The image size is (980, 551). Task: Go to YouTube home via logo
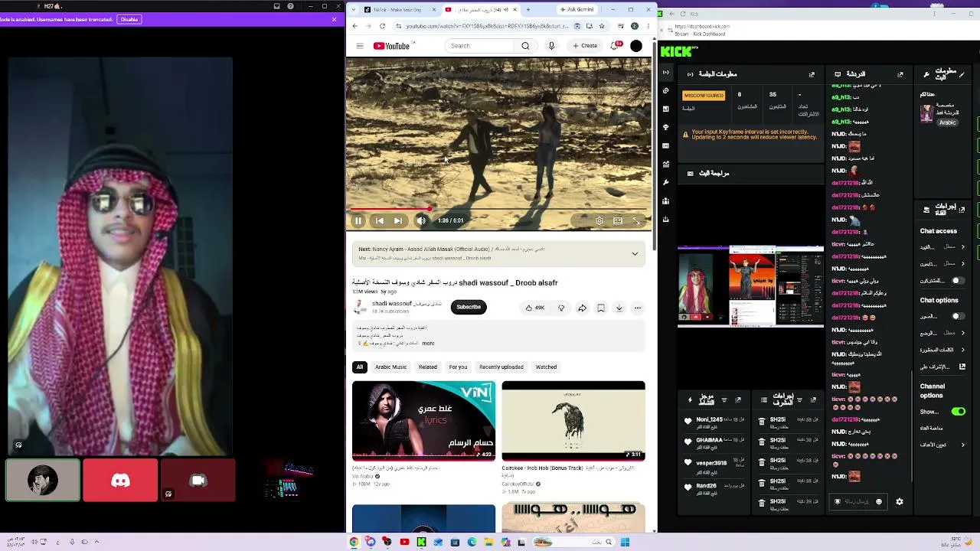[x=391, y=46]
